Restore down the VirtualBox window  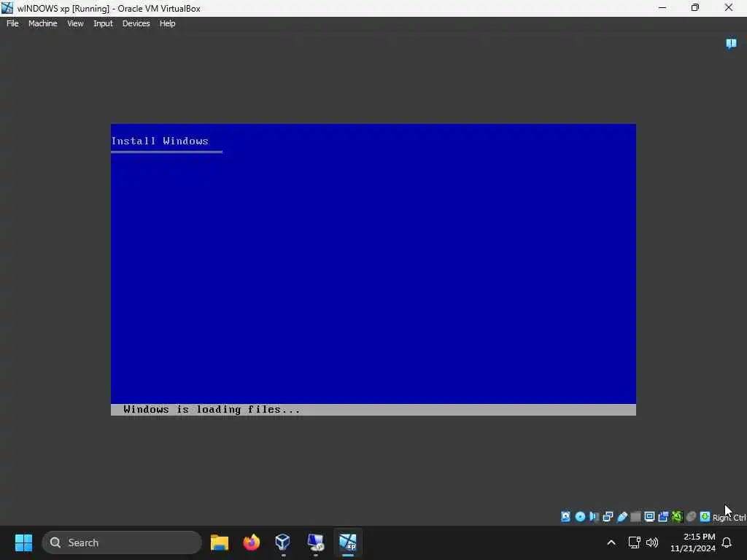coord(695,7)
